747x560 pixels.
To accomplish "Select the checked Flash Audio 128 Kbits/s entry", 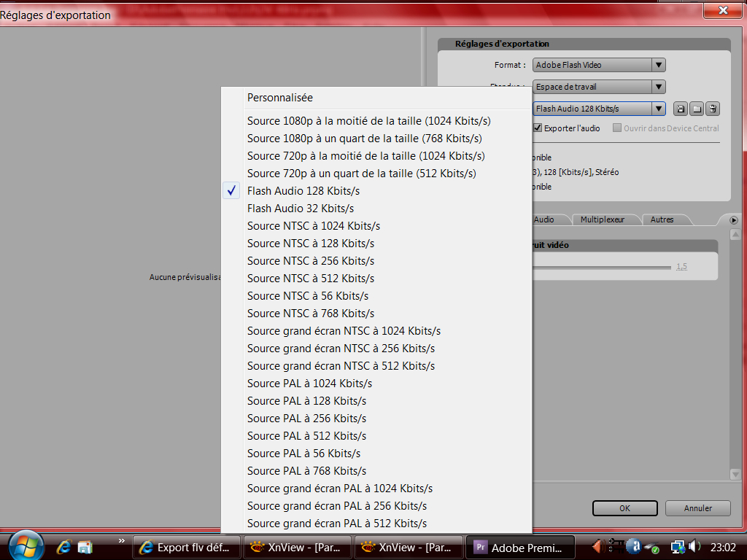I will (376, 191).
